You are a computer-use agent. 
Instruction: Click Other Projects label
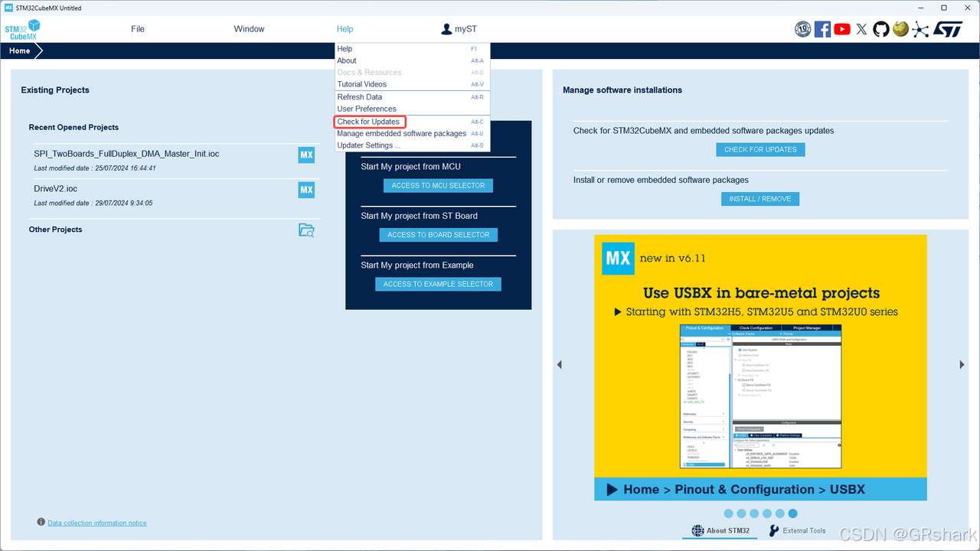[x=55, y=230]
